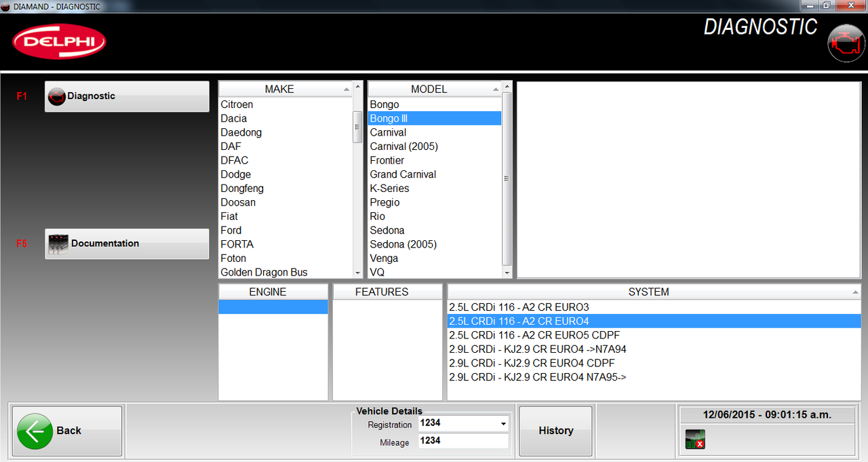Select FORTA make
This screenshot has width=868, height=462.
tap(285, 244)
